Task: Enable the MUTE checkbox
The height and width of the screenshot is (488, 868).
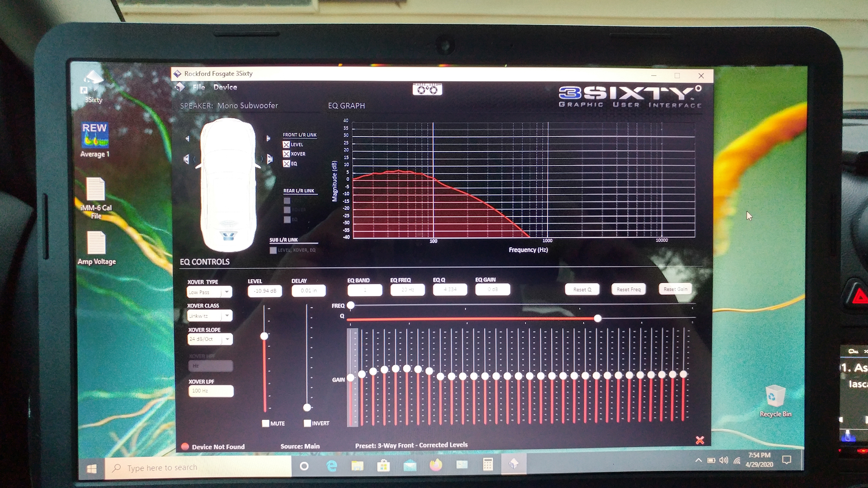Action: coord(265,423)
